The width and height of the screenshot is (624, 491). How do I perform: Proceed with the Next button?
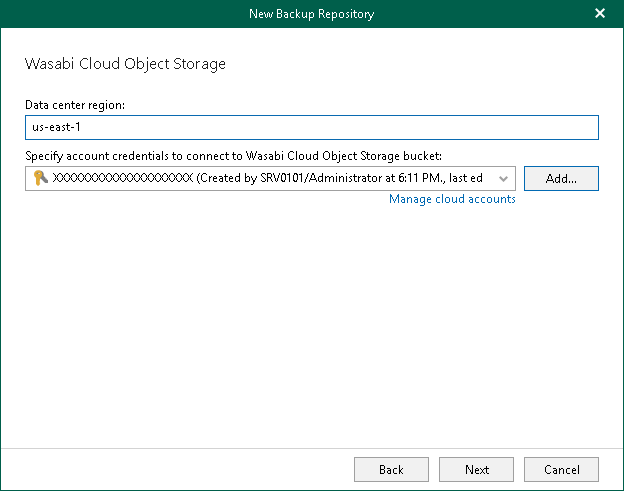pyautogui.click(x=476, y=470)
